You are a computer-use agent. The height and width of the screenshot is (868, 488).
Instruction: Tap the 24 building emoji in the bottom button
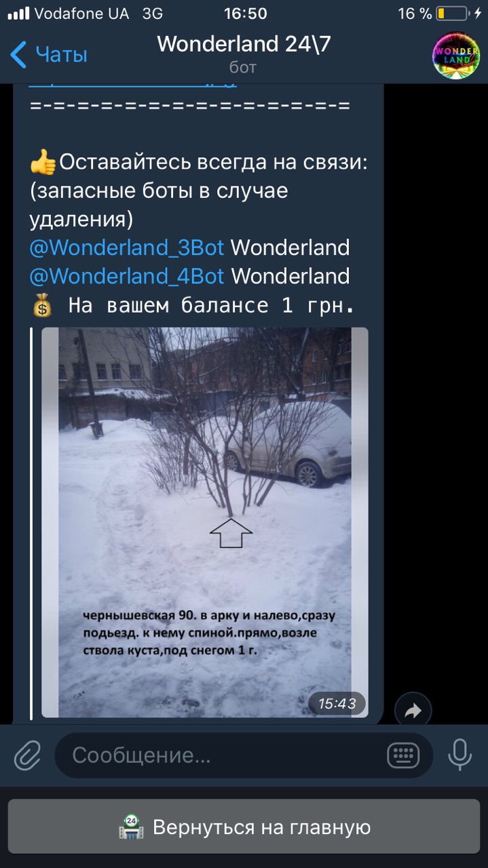[131, 827]
